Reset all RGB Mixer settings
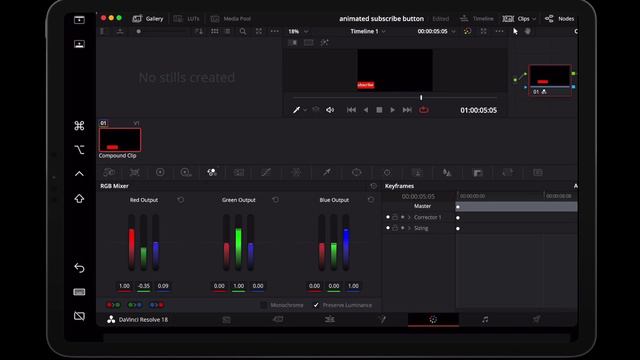The height and width of the screenshot is (360, 640). pos(373,186)
